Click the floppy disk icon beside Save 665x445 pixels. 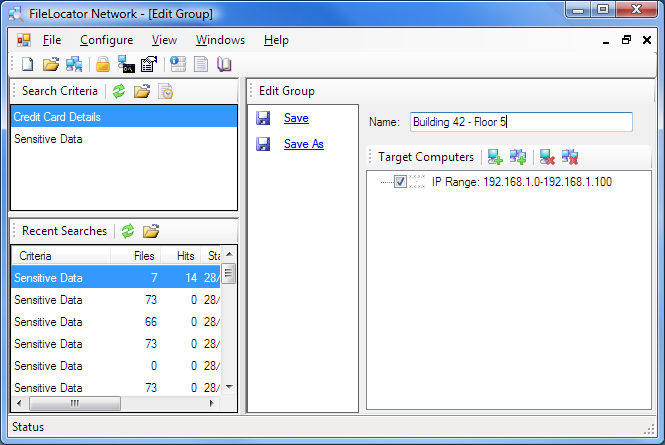click(263, 118)
